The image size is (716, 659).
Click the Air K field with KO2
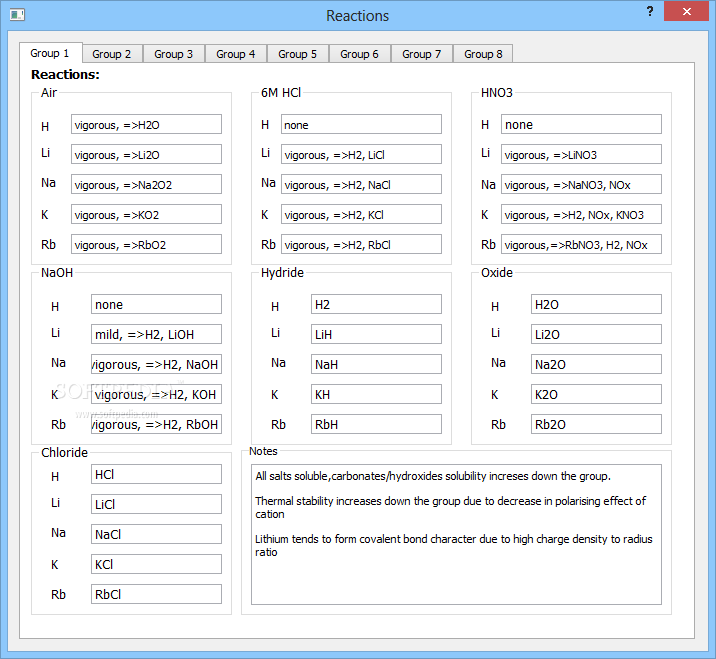point(146,214)
